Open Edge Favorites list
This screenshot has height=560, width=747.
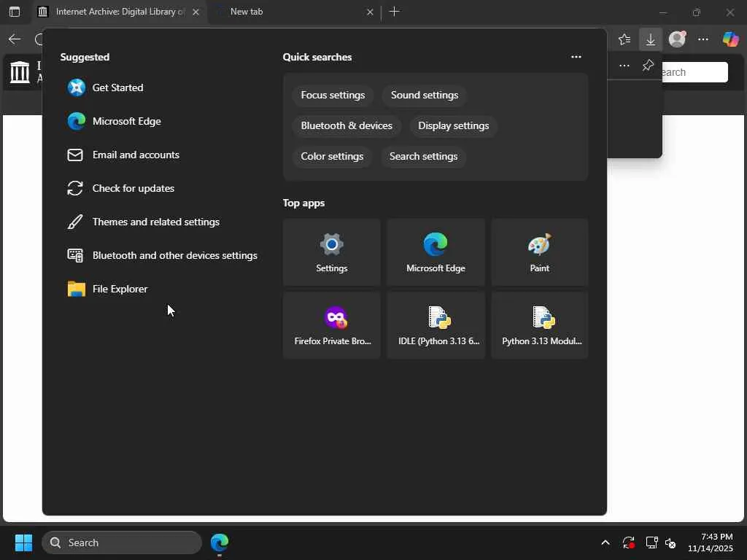624,39
